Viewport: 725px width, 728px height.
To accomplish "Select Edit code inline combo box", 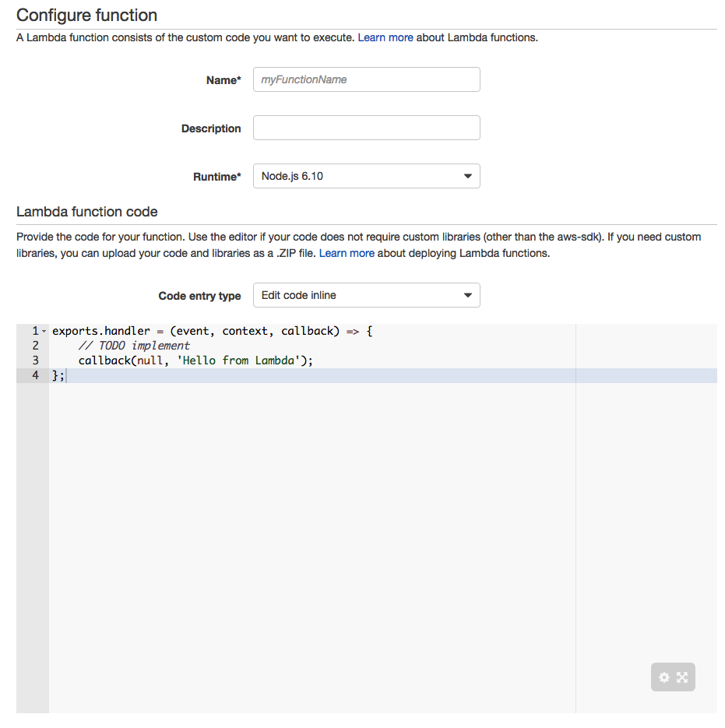I will (367, 295).
